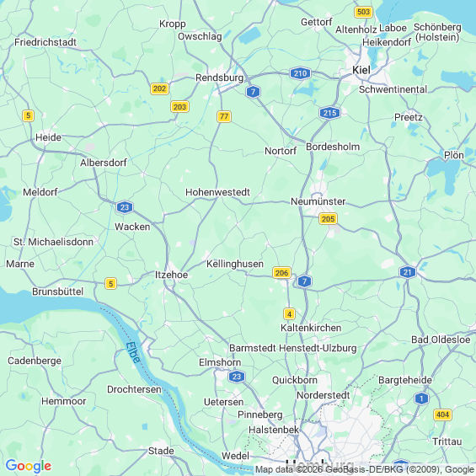Screen dimensions: 476x476
Task: Click the Kiel city label
Action: tap(361, 70)
